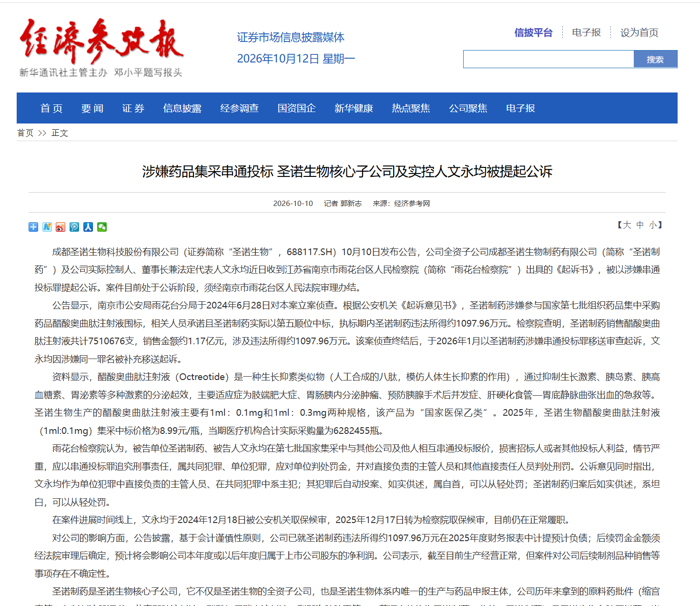Viewport: 700px width, 606px height.
Task: Open 热点聚焦 navigation tab
Action: [x=411, y=108]
